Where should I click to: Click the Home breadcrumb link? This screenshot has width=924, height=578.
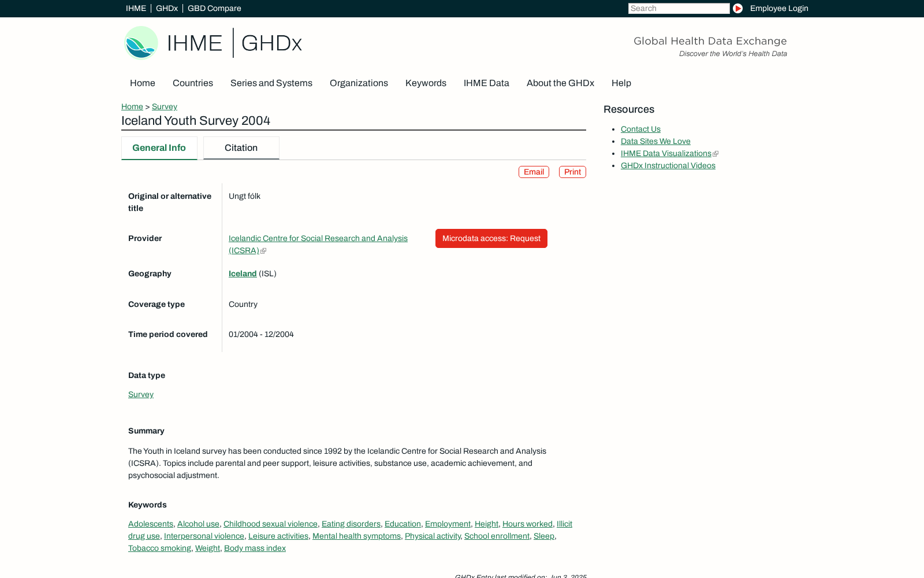pyautogui.click(x=132, y=106)
